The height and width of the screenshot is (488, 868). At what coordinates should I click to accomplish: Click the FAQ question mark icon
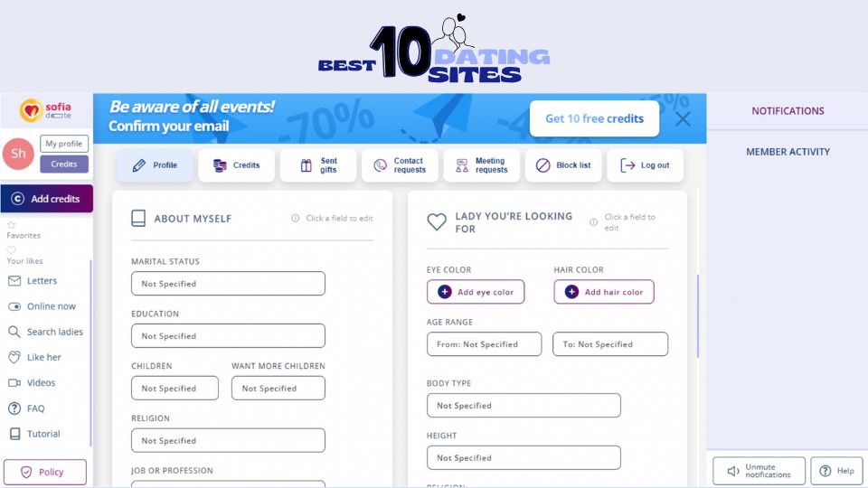[x=14, y=408]
